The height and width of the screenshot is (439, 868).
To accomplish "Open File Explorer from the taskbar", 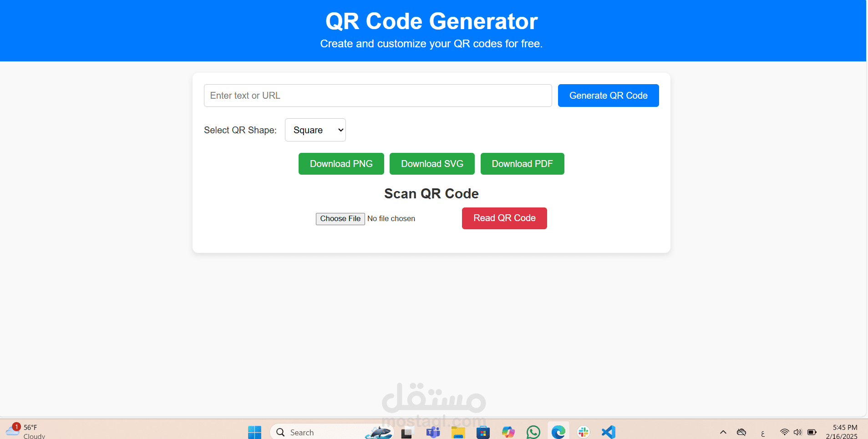I will pyautogui.click(x=458, y=432).
